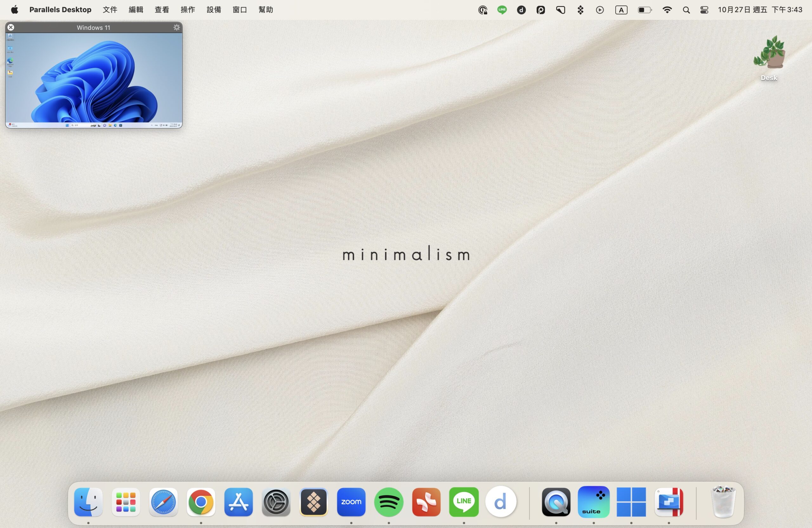Open the Wi-Fi status menu

(x=667, y=10)
